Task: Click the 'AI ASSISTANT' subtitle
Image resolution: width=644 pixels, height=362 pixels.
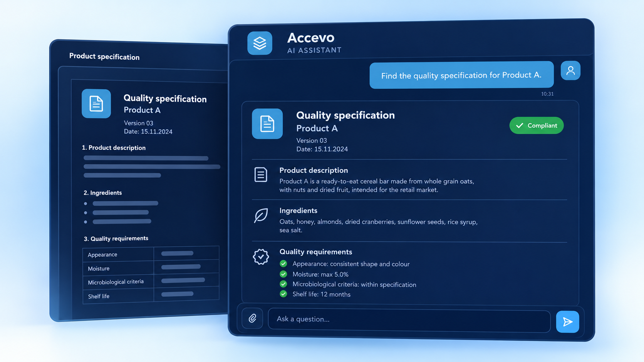Action: (x=314, y=50)
